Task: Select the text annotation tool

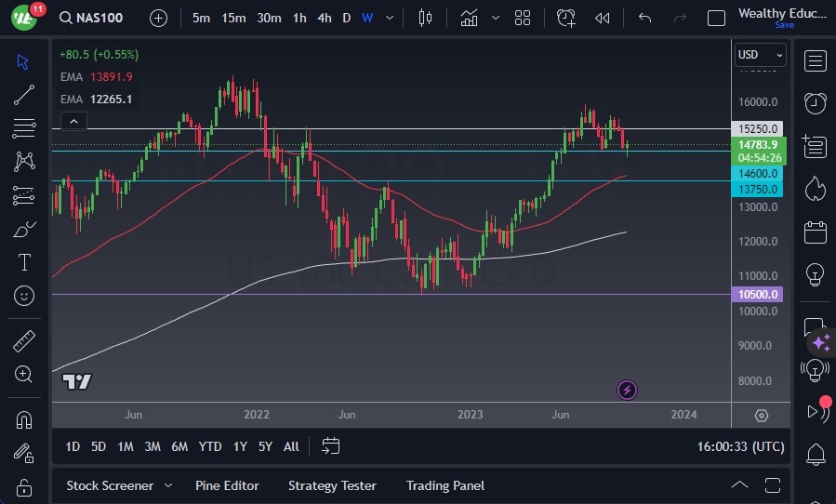Action: [25, 262]
